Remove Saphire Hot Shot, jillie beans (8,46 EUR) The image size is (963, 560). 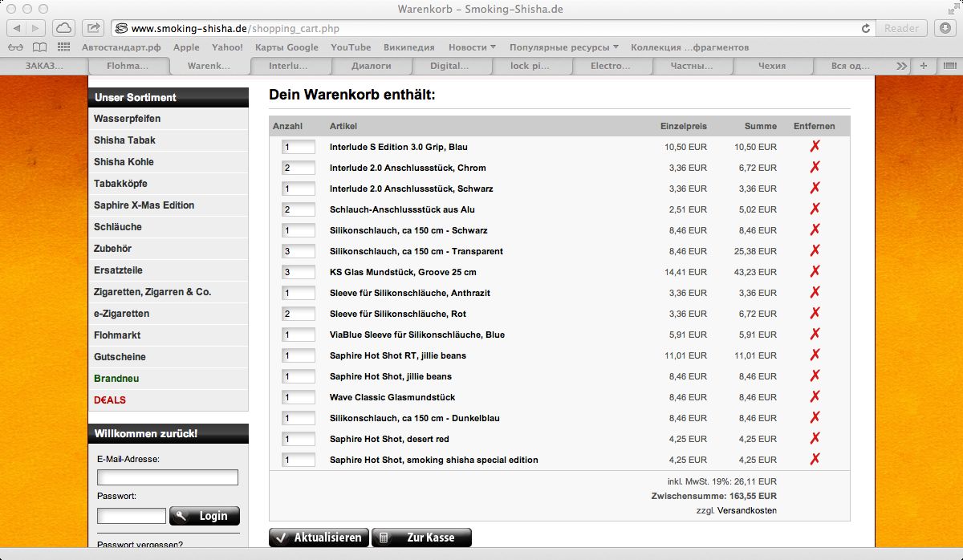pos(815,375)
